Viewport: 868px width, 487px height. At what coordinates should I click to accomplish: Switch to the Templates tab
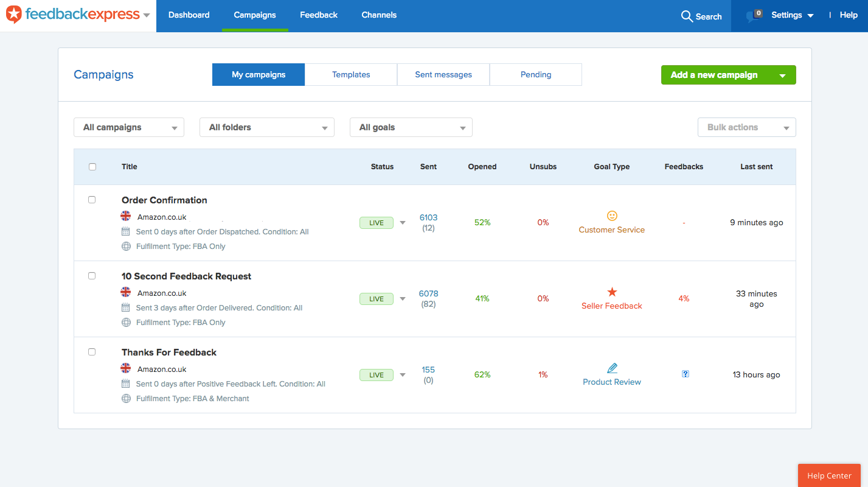[351, 75]
